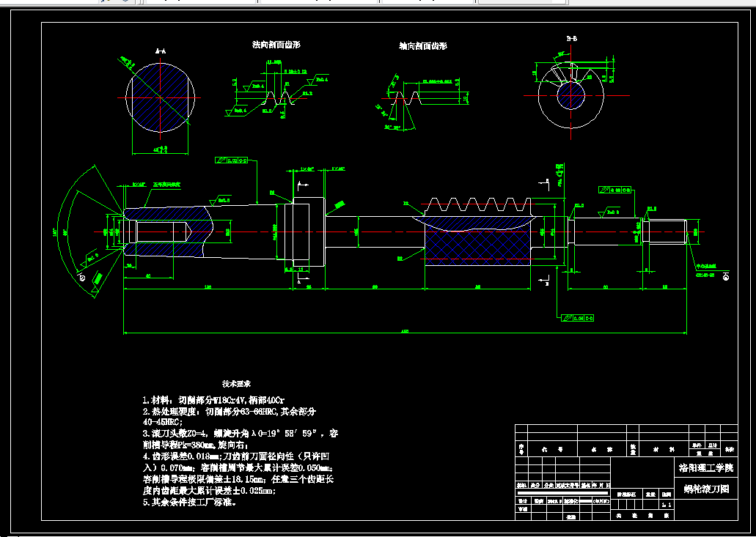Click the 技术要求 heading
Screen dimensions: 756x537
(x=236, y=385)
